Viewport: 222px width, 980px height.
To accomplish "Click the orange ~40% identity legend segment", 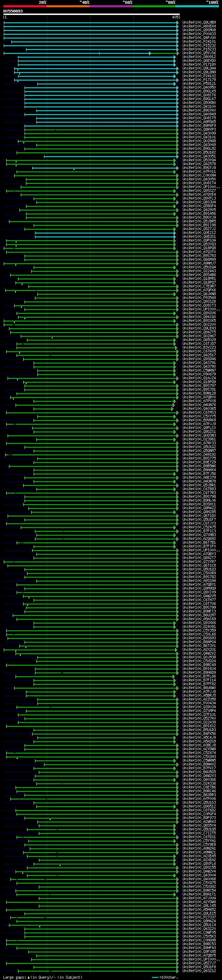I will pyautogui.click(x=68, y=6).
